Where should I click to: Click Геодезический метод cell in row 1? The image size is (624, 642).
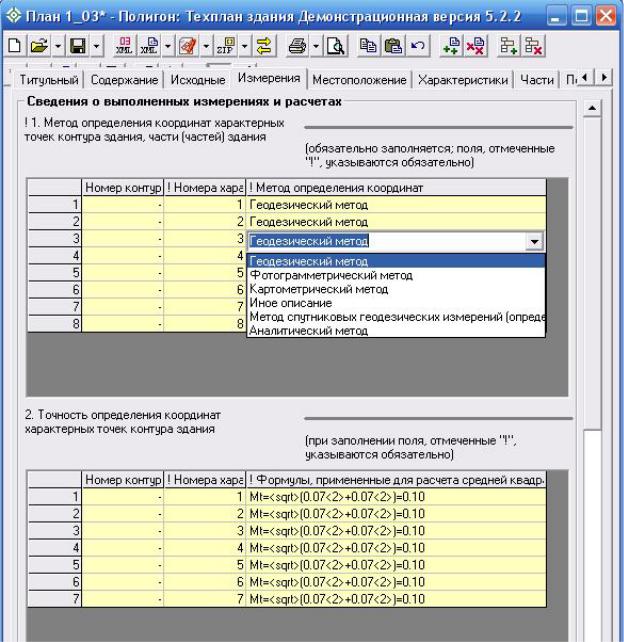pos(396,204)
